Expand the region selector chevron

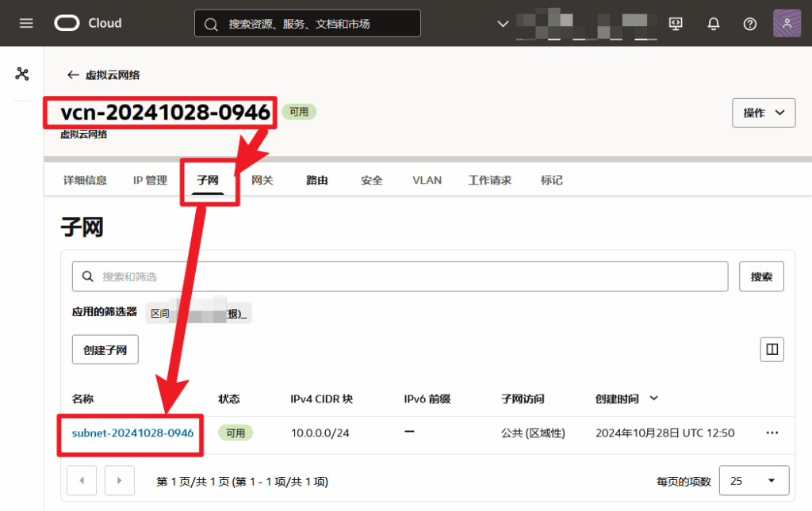(x=502, y=24)
